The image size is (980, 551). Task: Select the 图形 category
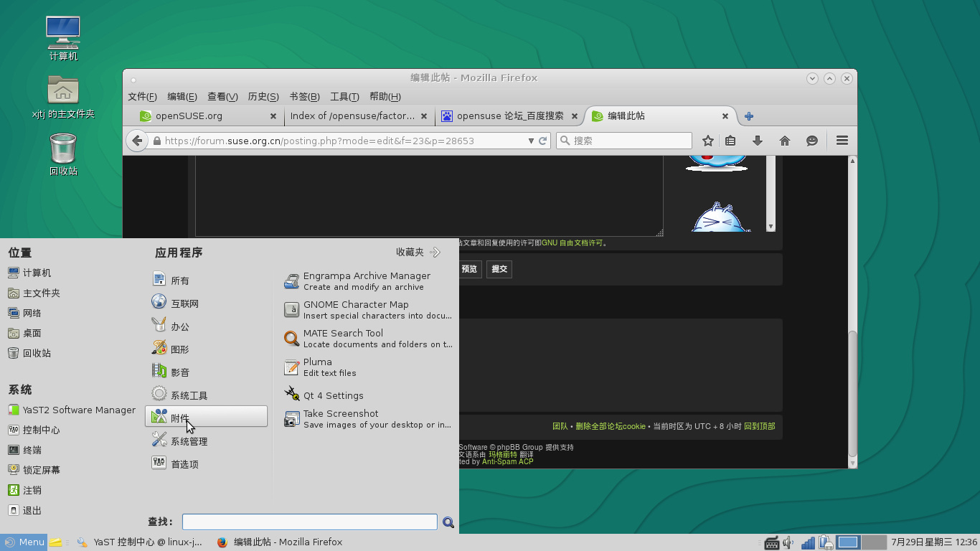(207, 349)
